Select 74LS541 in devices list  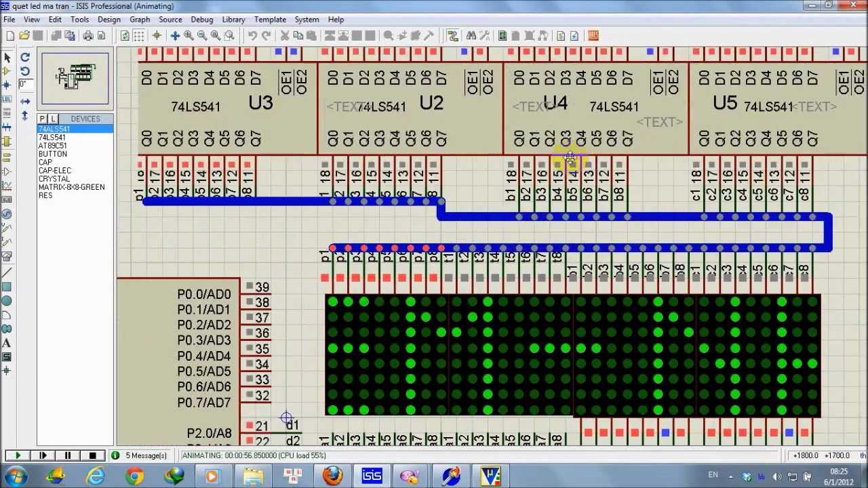(x=52, y=138)
